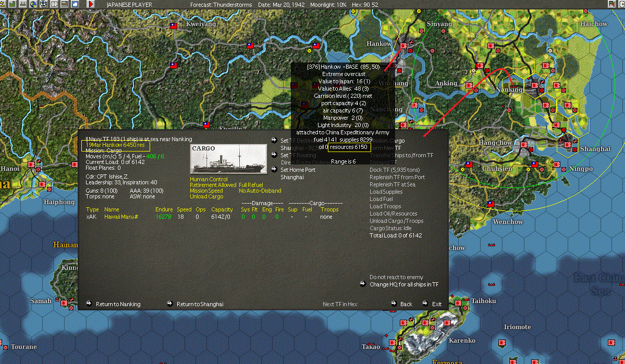Toggle No Auto-Disband setting
This screenshot has height=364, width=625.
click(x=260, y=191)
